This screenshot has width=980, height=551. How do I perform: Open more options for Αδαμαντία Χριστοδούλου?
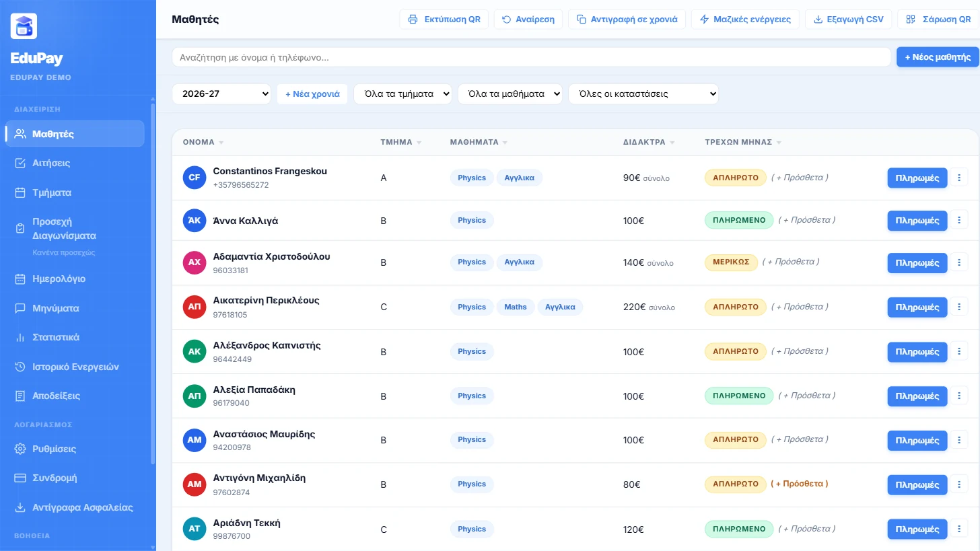(959, 262)
